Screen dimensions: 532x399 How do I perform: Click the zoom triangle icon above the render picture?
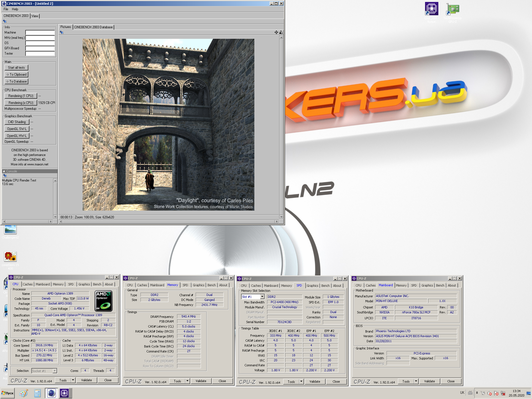pyautogui.click(x=281, y=32)
